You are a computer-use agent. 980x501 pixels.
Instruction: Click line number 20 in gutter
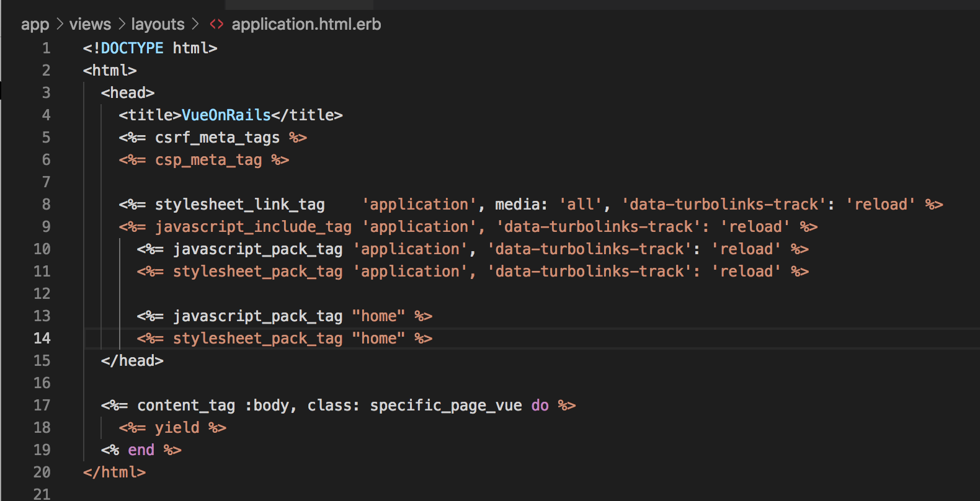tap(42, 472)
